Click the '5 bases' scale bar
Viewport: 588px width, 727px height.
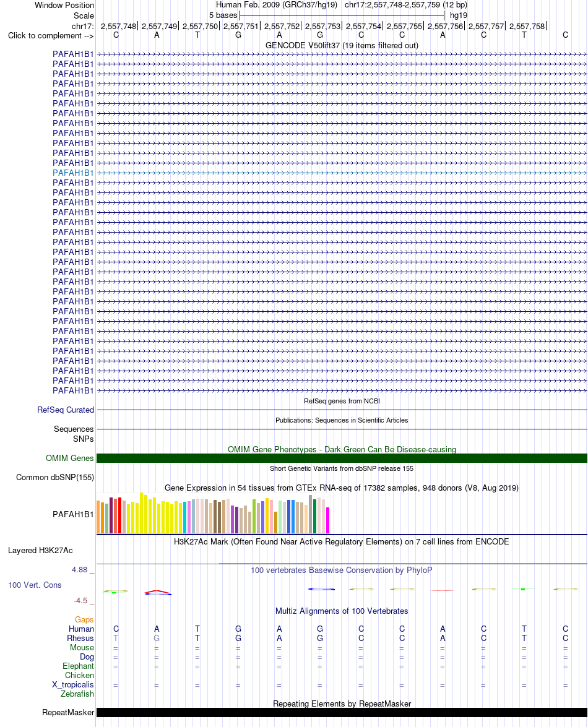coord(342,15)
